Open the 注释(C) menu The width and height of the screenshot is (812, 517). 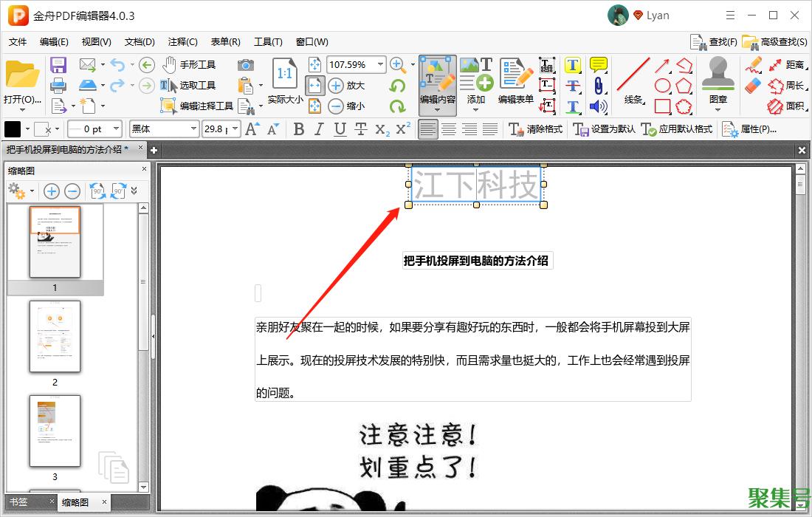(182, 42)
